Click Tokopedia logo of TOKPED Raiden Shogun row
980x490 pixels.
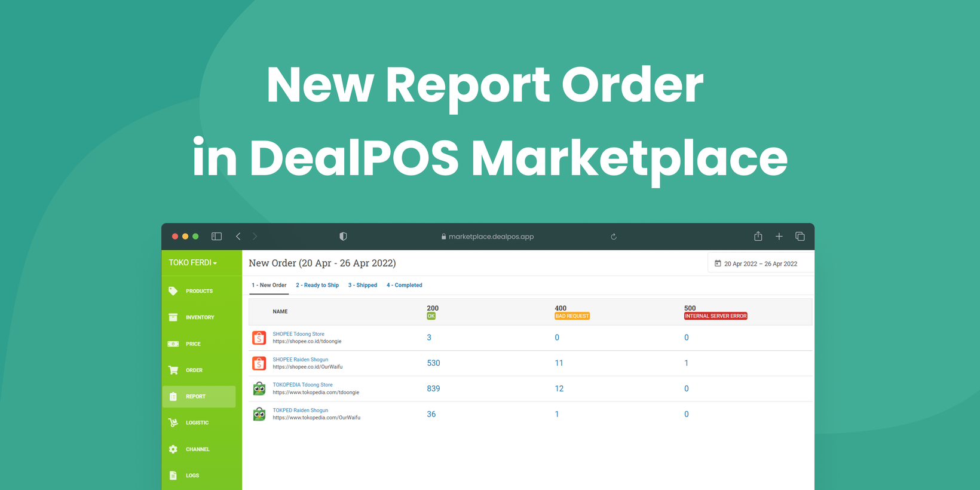coord(259,414)
